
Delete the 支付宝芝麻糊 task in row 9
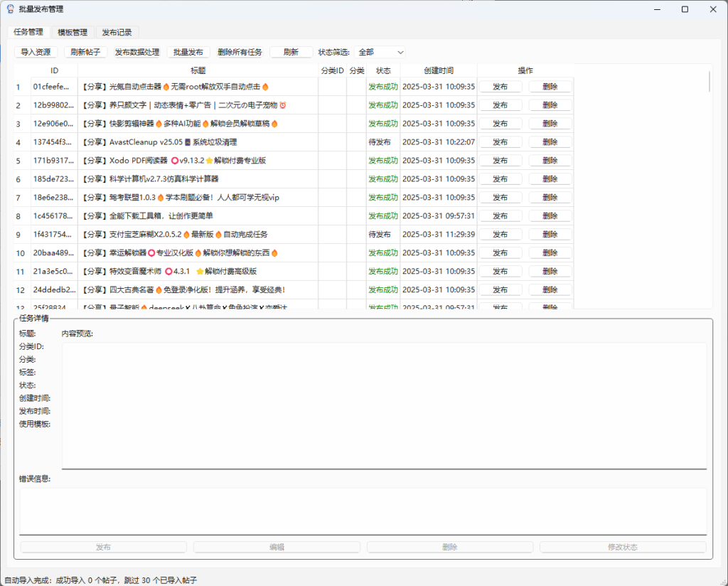pyautogui.click(x=550, y=235)
